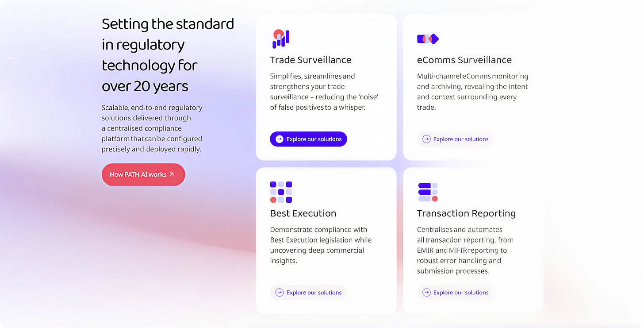Viewport: 644px width, 328px height.
Task: Click the Trade Surveillance description about false positives
Action: [x=324, y=92]
